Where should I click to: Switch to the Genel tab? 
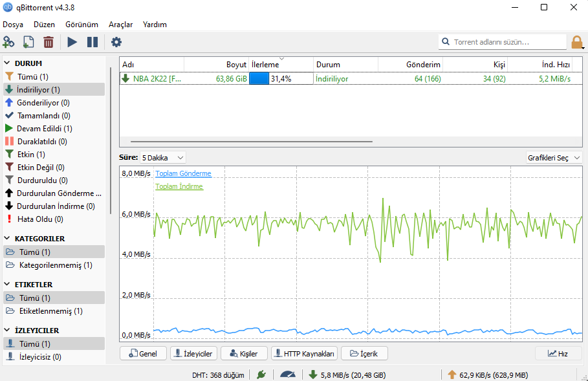click(x=143, y=353)
